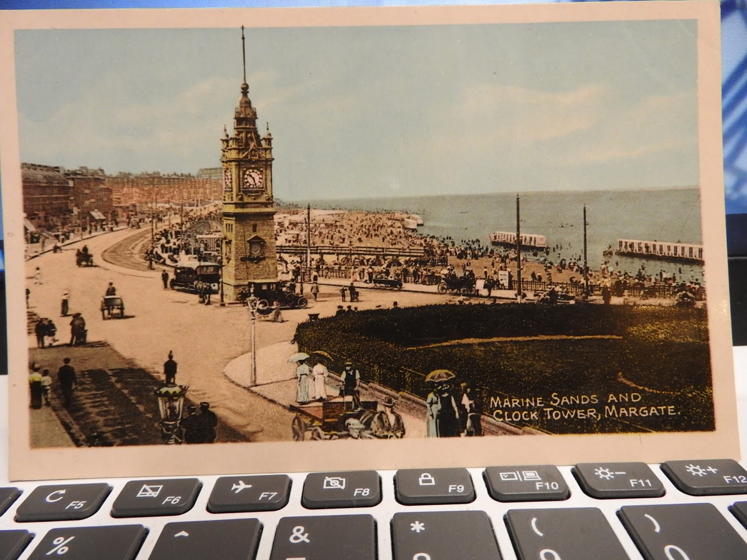This screenshot has width=747, height=560.
Task: Click the "MARINE SANDS AND" caption line
Action: pos(565,399)
